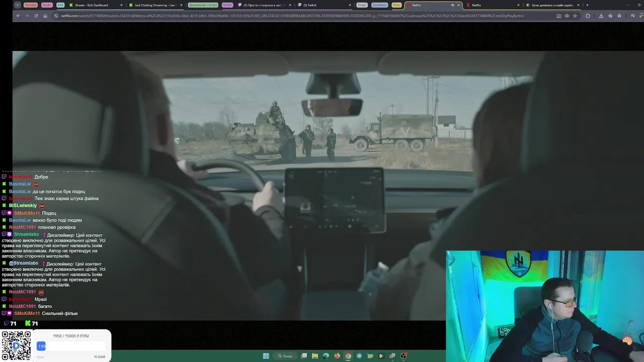Open Telegram from taskbar
The height and width of the screenshot is (362, 644).
pyautogui.click(x=359, y=356)
